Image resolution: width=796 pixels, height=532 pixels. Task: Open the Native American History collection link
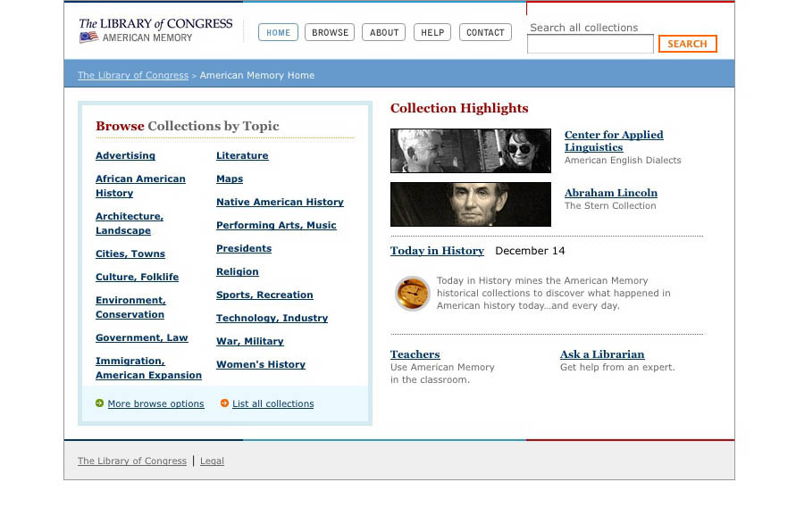[x=280, y=202]
